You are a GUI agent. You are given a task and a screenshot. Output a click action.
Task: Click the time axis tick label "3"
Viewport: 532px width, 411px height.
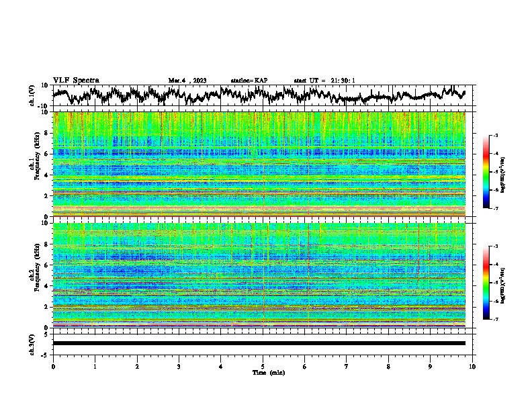pyautogui.click(x=179, y=367)
